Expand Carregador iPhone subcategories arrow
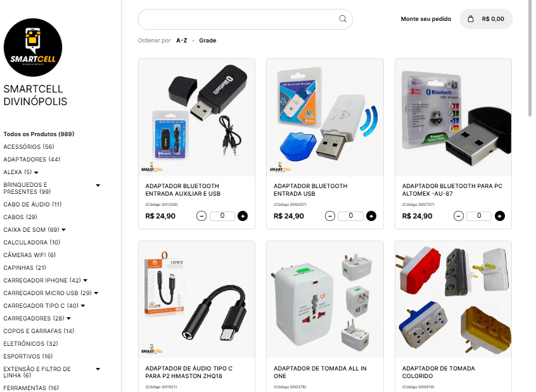Screen dimensions: 536x392 [86, 281]
